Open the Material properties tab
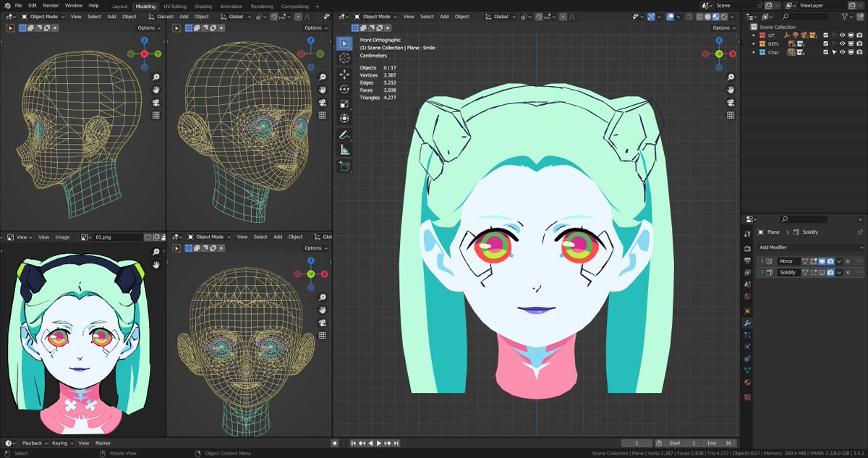The height and width of the screenshot is (458, 868). point(748,383)
